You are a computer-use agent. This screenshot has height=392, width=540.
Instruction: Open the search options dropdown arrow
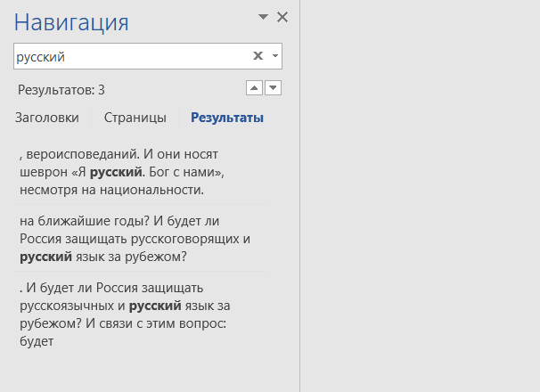click(274, 56)
